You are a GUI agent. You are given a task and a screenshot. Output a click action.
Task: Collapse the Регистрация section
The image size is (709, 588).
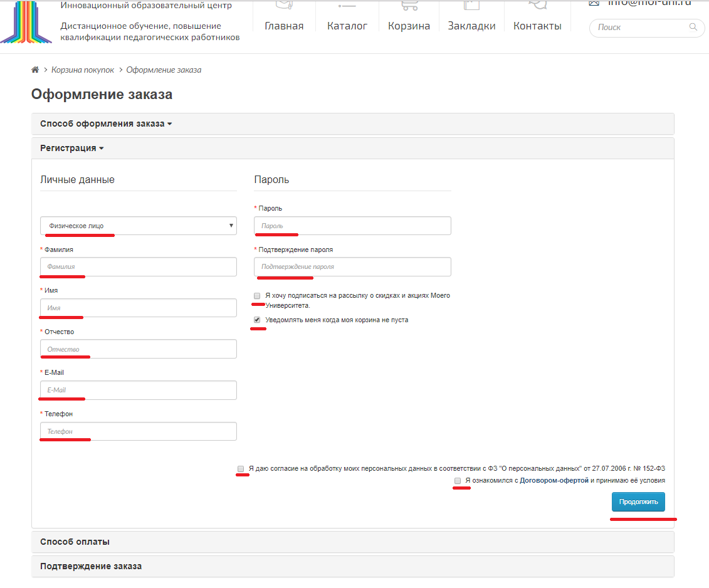pos(71,148)
